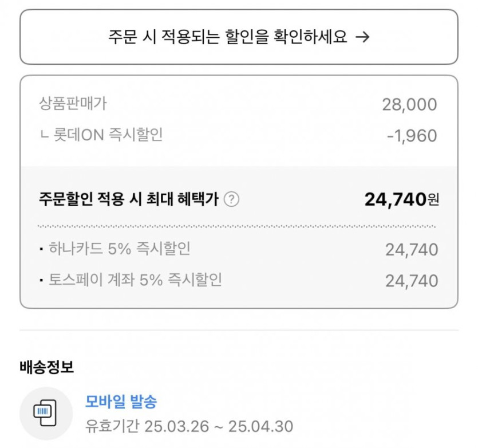Click the bold 24,740원 maximum benefit price
The image size is (478, 448).
[401, 199]
